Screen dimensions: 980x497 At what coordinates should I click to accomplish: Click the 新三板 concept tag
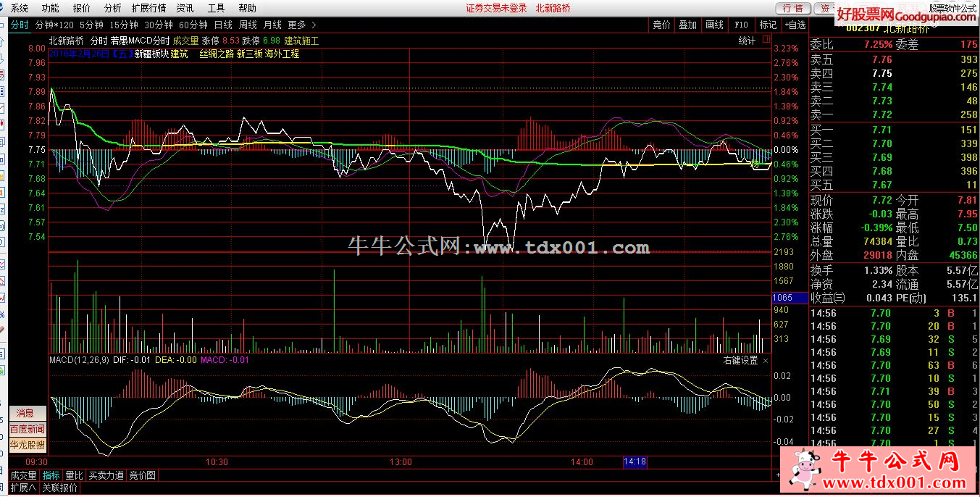click(x=249, y=54)
